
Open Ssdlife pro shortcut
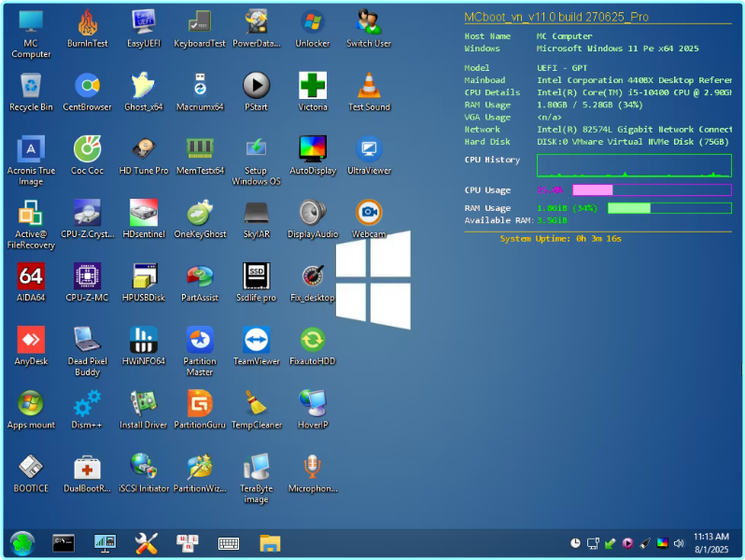[x=256, y=283]
